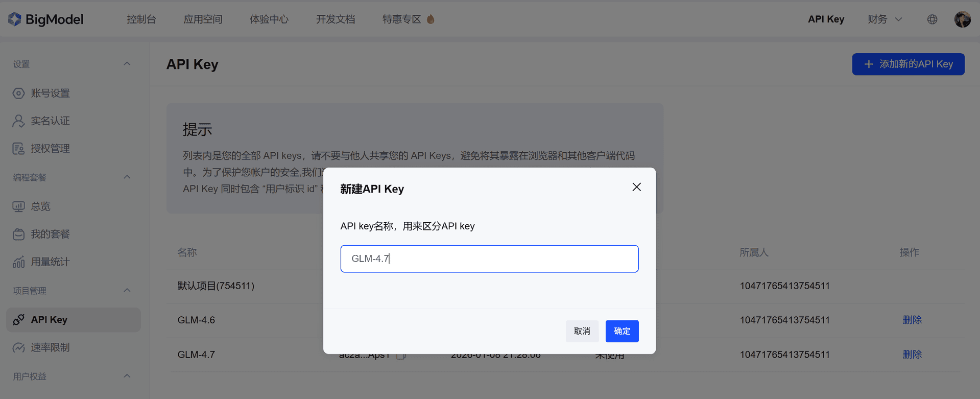Close the 新建API Key dialog
980x399 pixels.
[x=636, y=187]
